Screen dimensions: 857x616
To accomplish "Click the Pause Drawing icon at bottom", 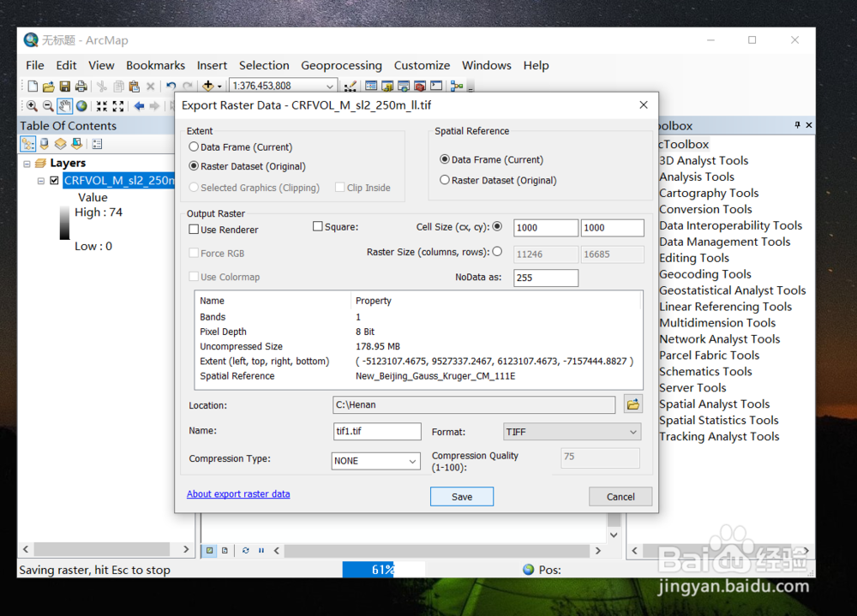I will pos(261,550).
